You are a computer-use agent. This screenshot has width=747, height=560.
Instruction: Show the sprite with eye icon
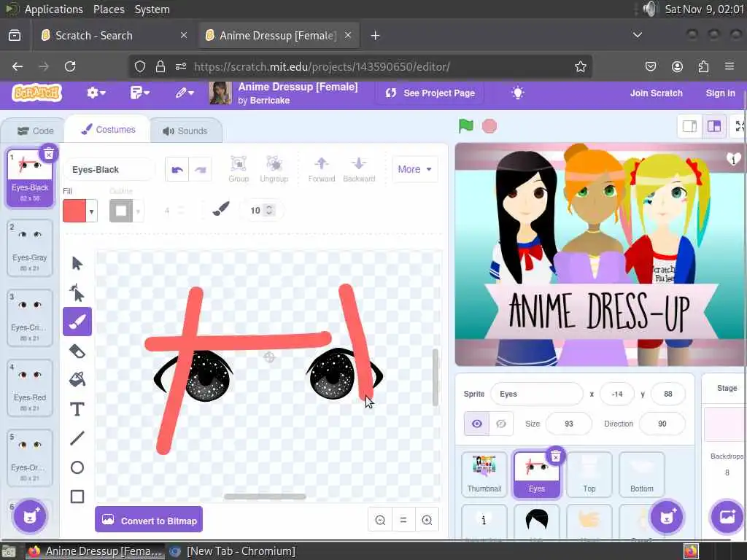pos(477,424)
